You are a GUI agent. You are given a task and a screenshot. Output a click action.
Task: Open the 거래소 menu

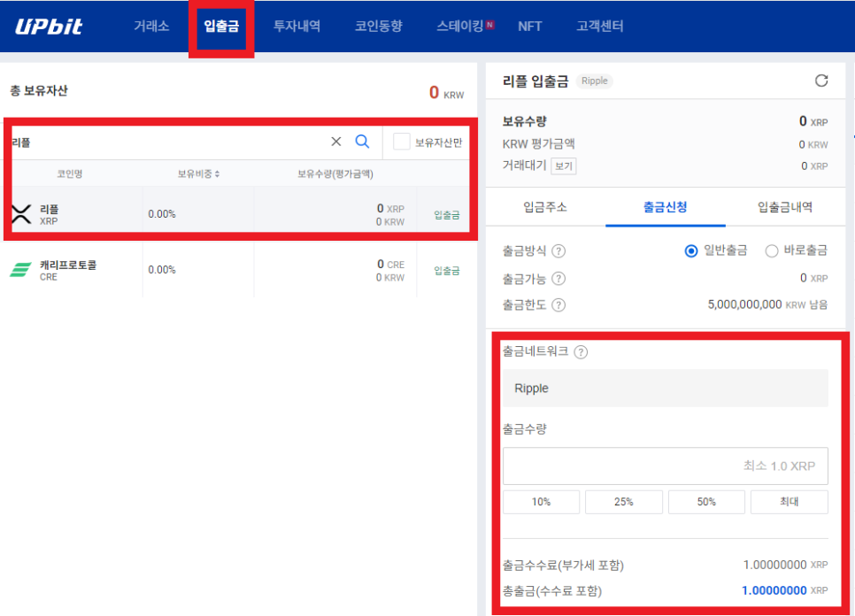click(151, 27)
